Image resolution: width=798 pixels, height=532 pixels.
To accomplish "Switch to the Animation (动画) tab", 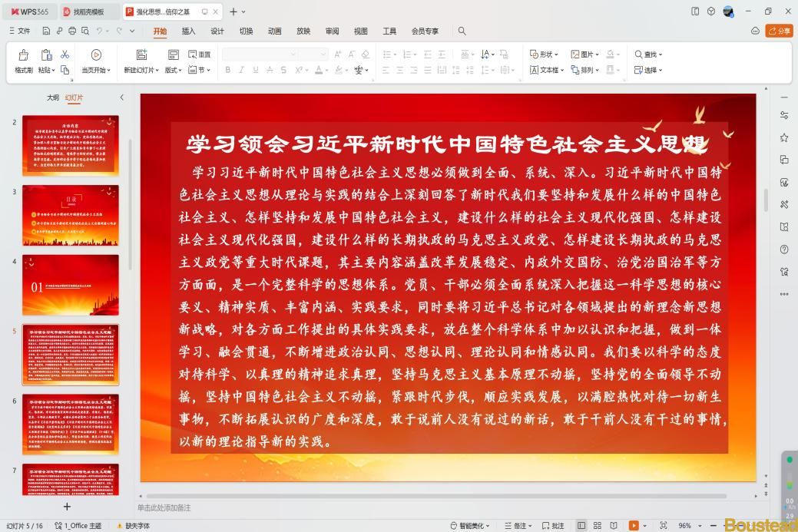I will 274,31.
